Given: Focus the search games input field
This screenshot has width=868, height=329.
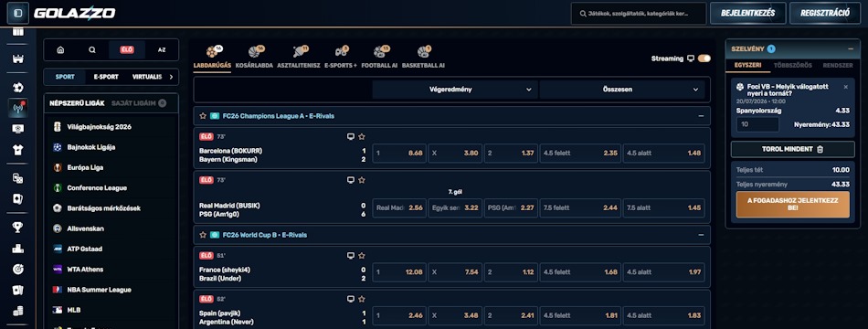Looking at the screenshot, I should (x=639, y=14).
